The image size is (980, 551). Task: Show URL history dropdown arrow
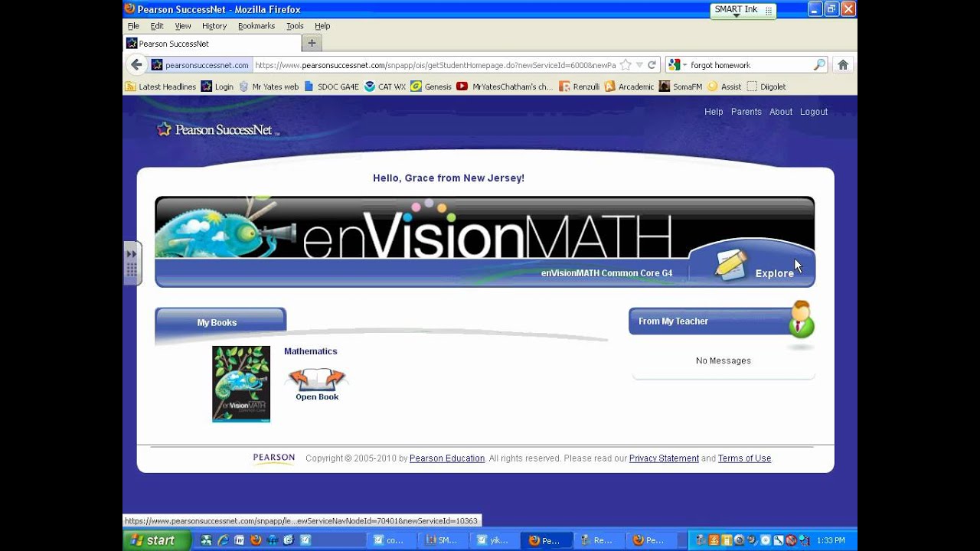639,65
